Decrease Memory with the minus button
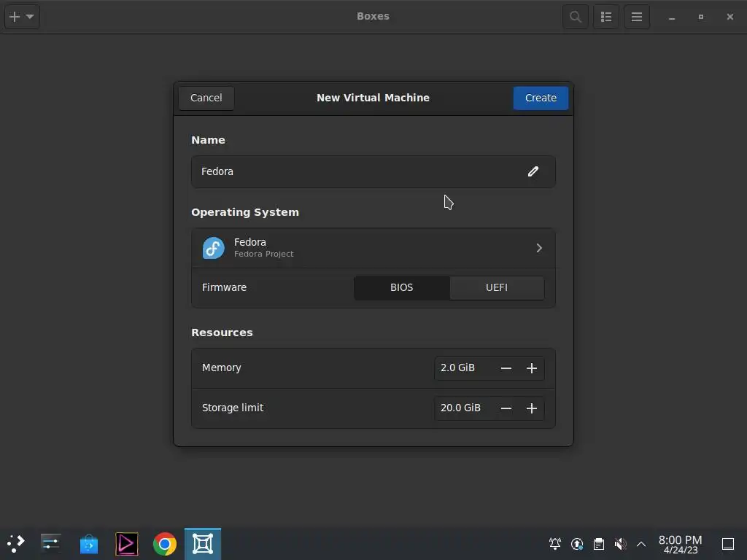The image size is (747, 560). tap(506, 368)
